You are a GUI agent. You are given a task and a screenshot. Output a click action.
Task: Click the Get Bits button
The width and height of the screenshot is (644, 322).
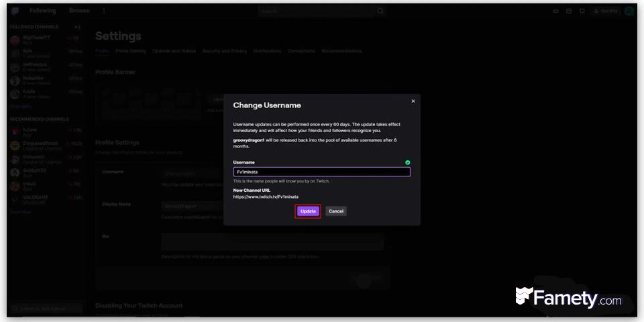tap(606, 11)
